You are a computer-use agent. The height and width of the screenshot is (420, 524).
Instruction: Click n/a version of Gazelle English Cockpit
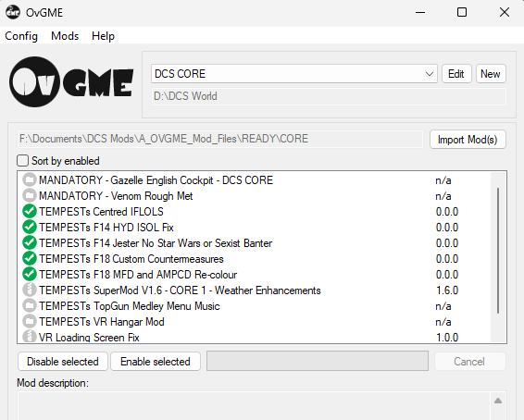pyautogui.click(x=443, y=180)
